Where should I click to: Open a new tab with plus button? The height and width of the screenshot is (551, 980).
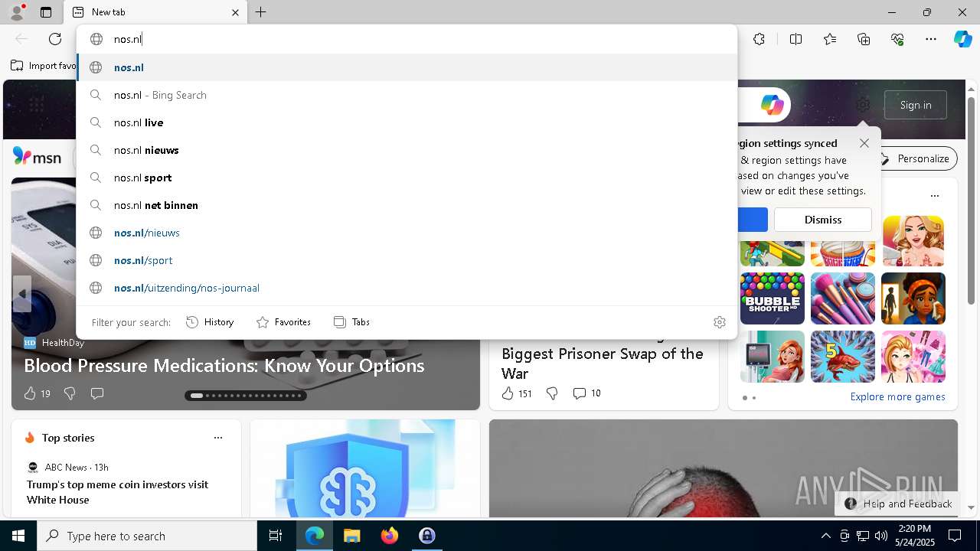(x=261, y=12)
